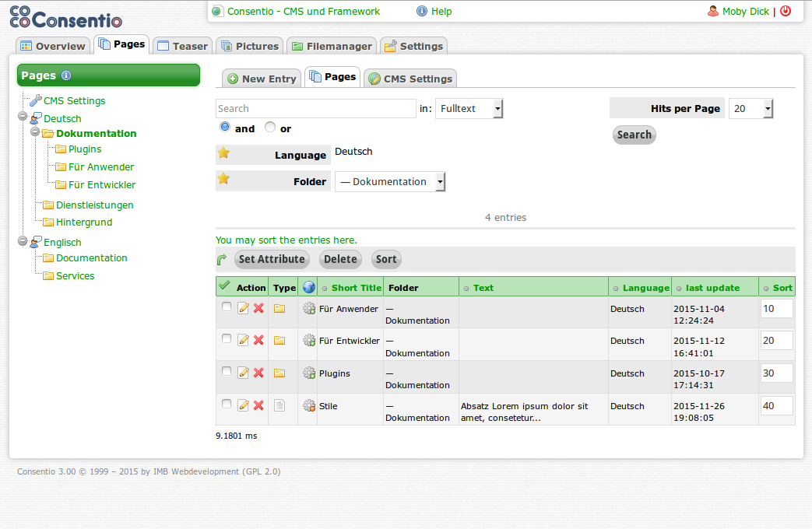This screenshot has height=529, width=812.
Task: Log out using the red power icon
Action: 786,11
